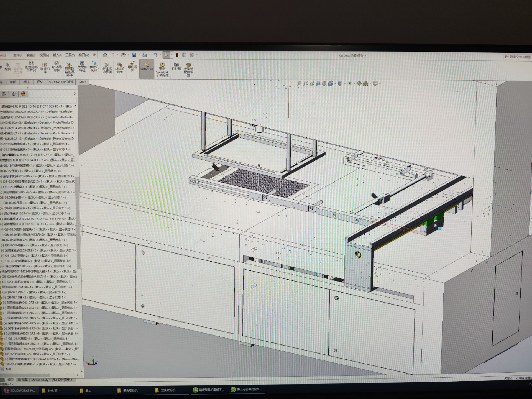
Task: Click New Motion Study (新建运动算例)
Action: click(107, 68)
